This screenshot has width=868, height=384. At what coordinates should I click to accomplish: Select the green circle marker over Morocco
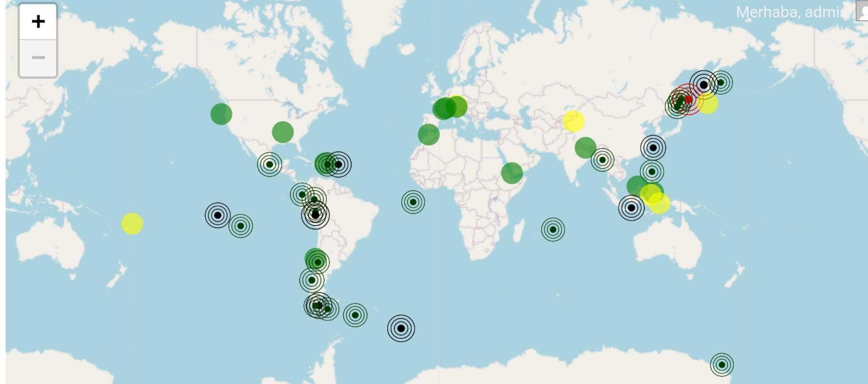[x=429, y=134]
